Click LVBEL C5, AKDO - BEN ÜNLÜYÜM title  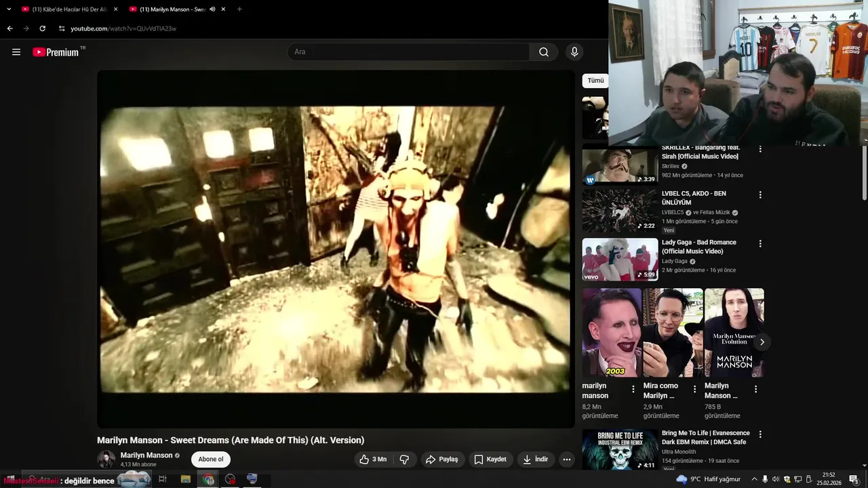pos(694,198)
